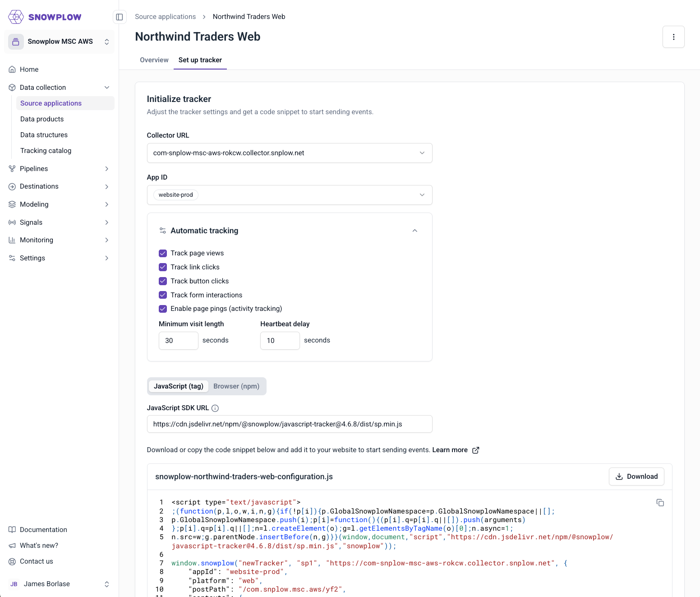The width and height of the screenshot is (700, 597).
Task: Click Source applications breadcrumb link
Action: point(165,17)
